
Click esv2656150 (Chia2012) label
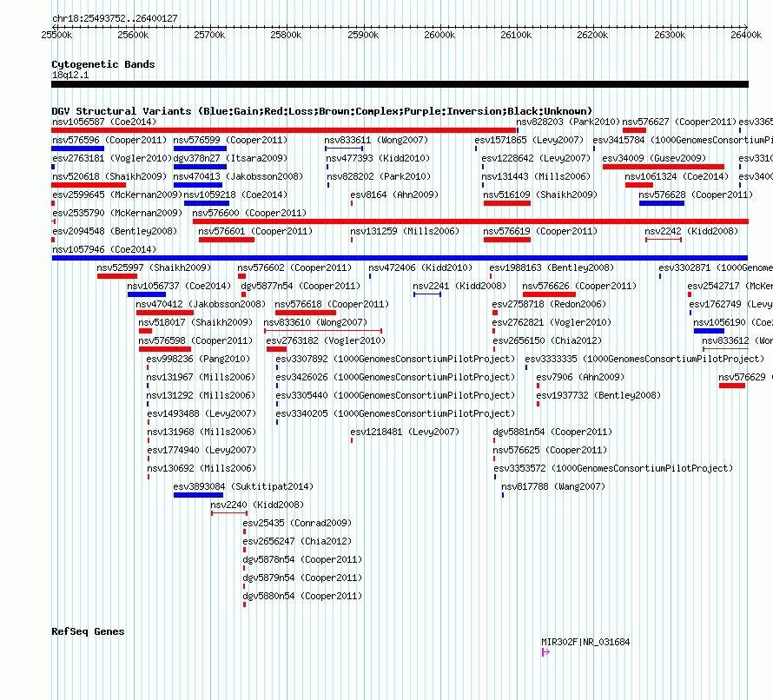pyautogui.click(x=547, y=340)
